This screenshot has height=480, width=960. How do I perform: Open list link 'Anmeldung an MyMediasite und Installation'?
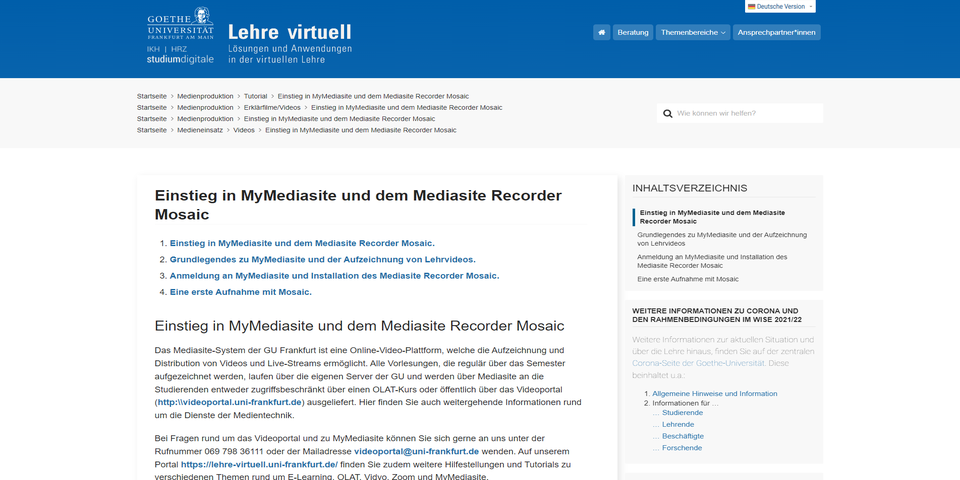(x=334, y=276)
